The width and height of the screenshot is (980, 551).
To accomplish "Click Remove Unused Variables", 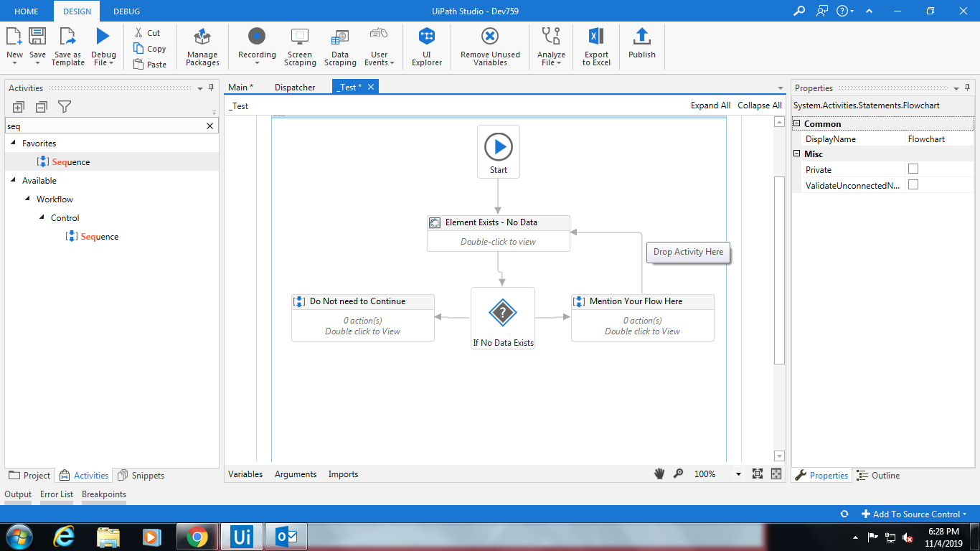I will click(x=490, y=47).
